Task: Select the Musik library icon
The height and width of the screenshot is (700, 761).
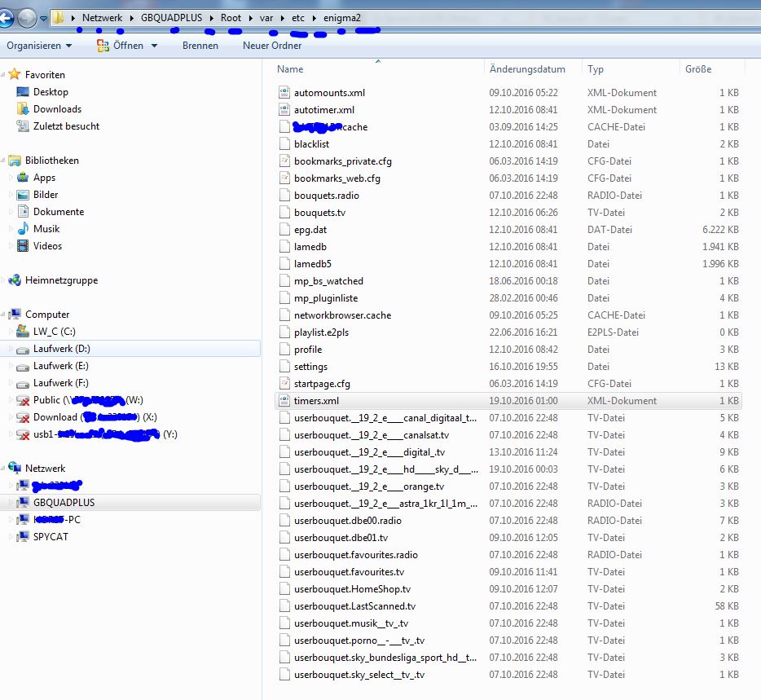Action: (23, 229)
